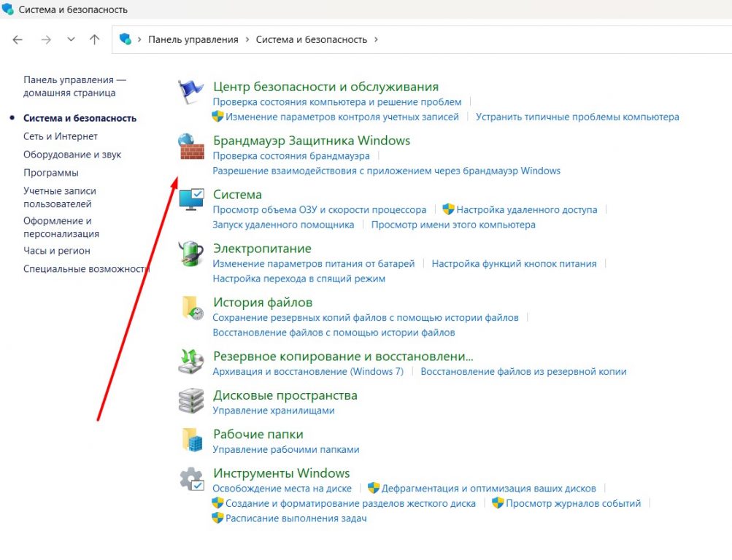
Task: Click Управление рабочими папками
Action: (x=286, y=449)
